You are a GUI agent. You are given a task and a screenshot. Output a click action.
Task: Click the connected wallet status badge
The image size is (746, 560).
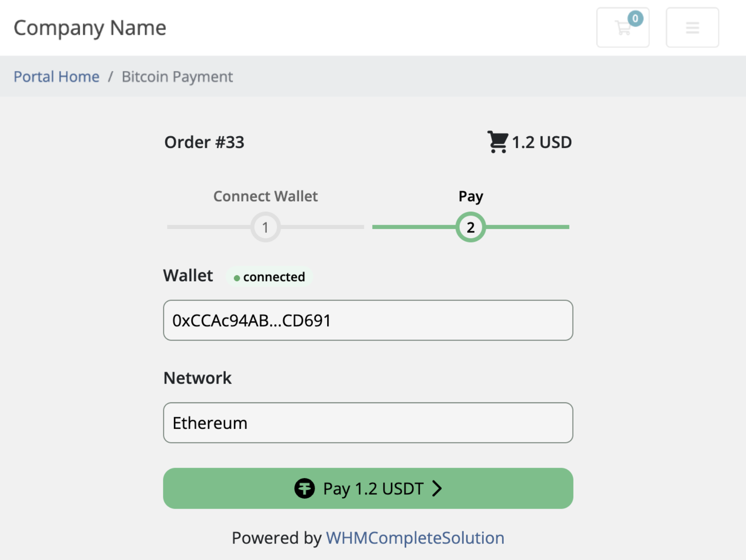(269, 277)
